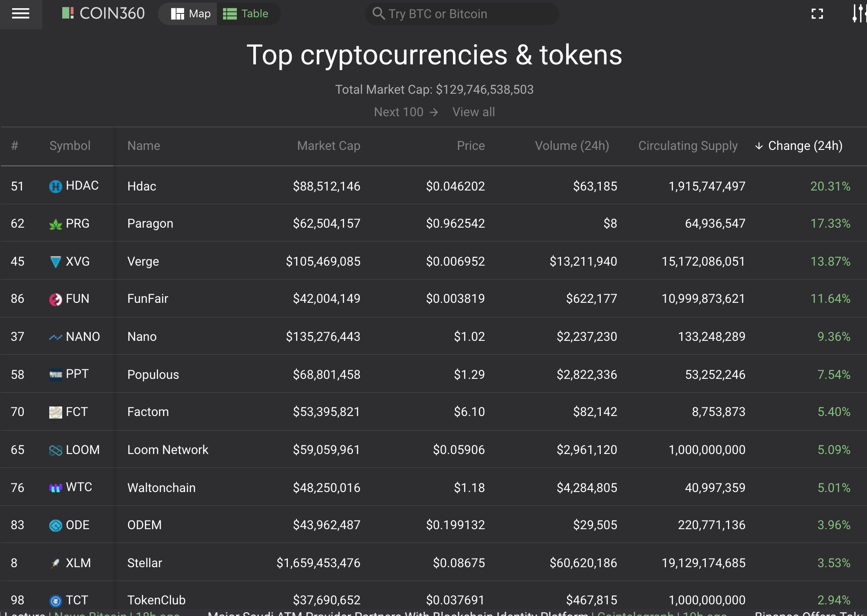Open the filter settings sliders icon
The height and width of the screenshot is (616, 867).
(x=859, y=14)
